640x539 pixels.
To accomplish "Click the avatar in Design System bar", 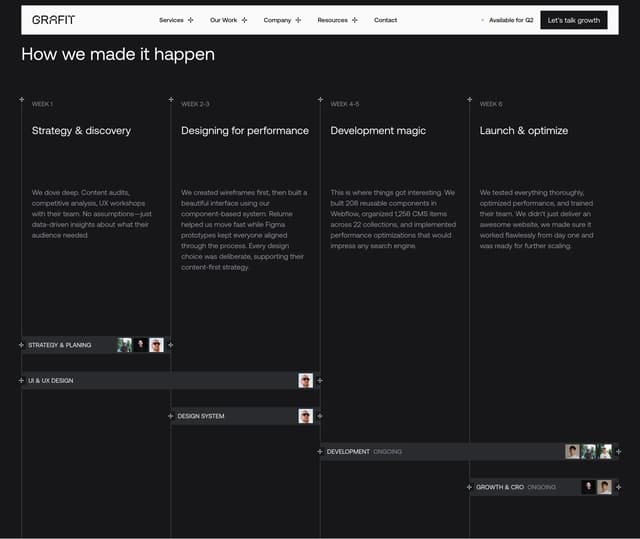I will (x=306, y=416).
